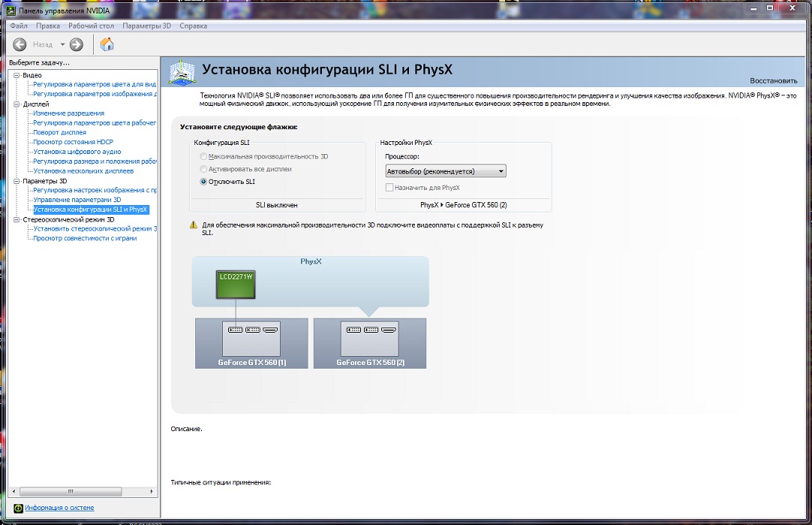This screenshot has height=525, width=812.
Task: Collapse the 'Видео' tree node
Action: (17, 75)
